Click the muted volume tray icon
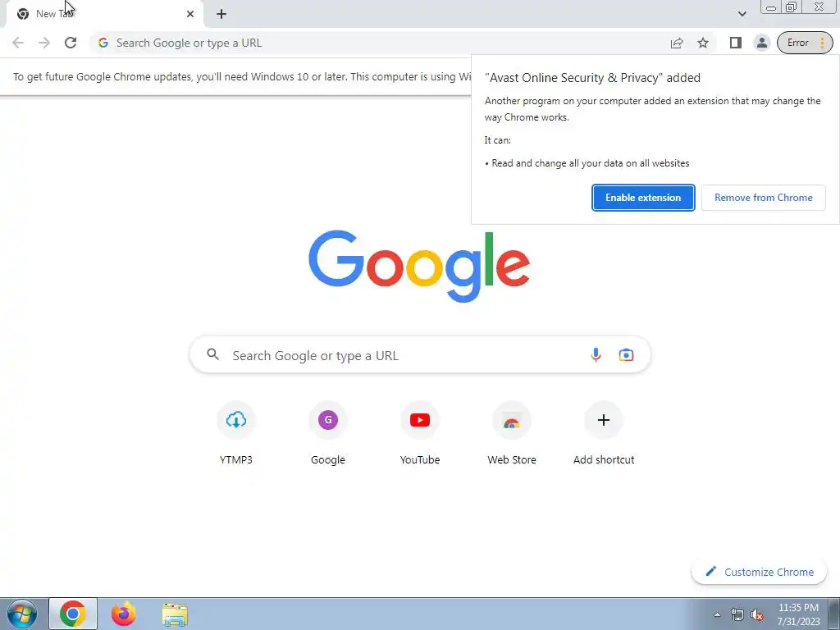This screenshot has height=630, width=840. pos(757,614)
